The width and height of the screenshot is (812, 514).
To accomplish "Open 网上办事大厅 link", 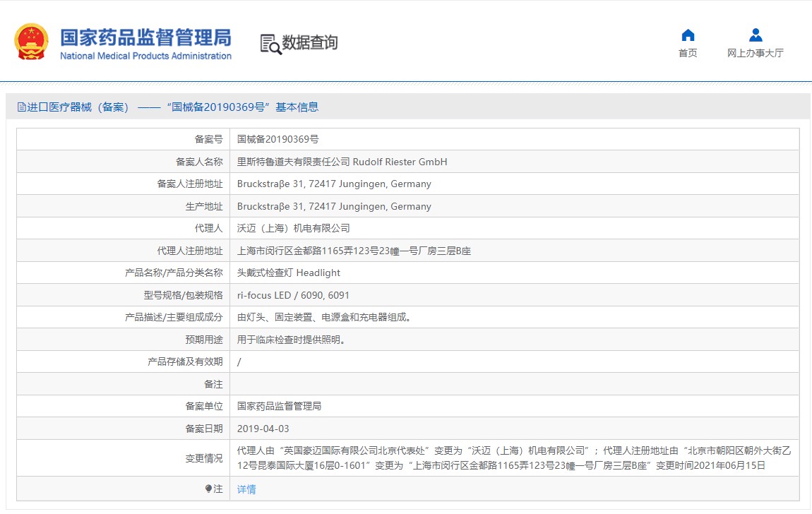I will pos(755,53).
